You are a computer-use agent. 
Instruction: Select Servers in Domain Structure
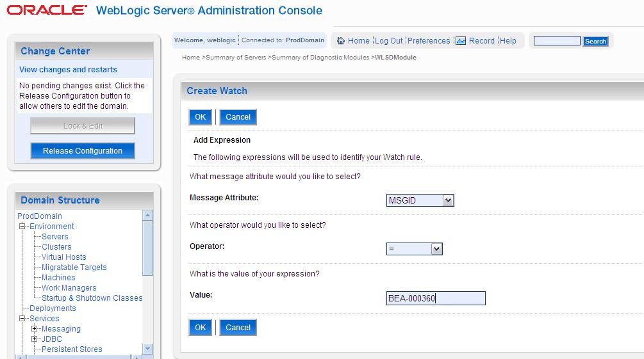54,236
